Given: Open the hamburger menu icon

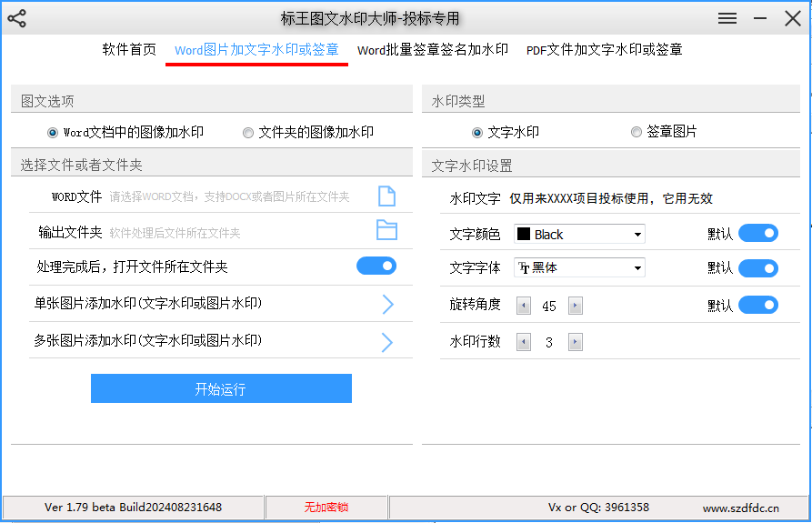Looking at the screenshot, I should (x=727, y=18).
